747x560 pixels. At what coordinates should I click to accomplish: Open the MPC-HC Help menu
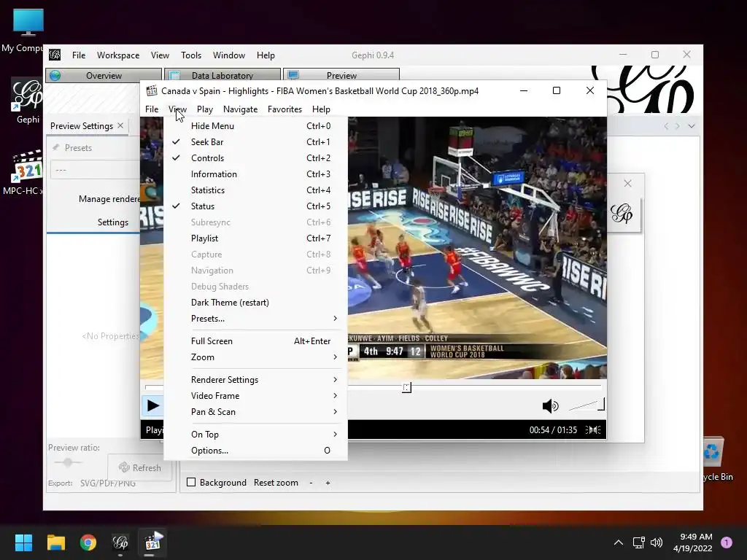coord(321,109)
